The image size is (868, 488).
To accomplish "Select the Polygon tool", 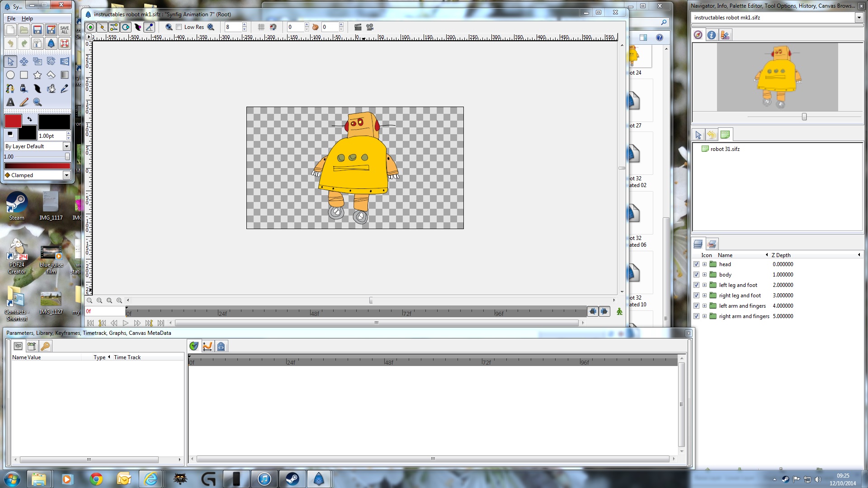I will click(51, 75).
